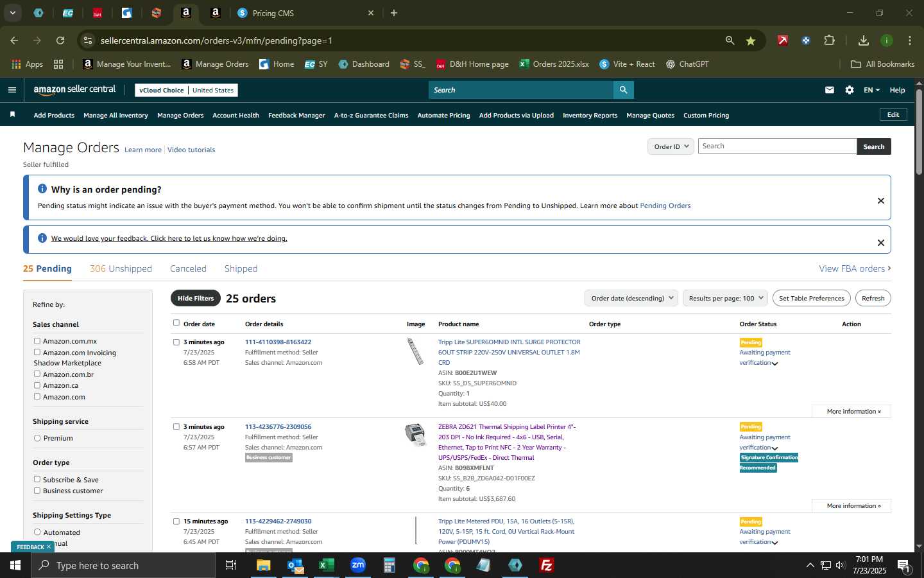
Task: Open the Chrome three-dot menu
Action: [910, 40]
